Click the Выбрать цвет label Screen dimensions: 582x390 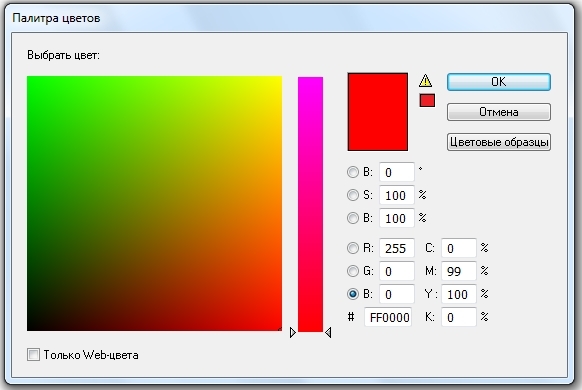click(x=63, y=55)
